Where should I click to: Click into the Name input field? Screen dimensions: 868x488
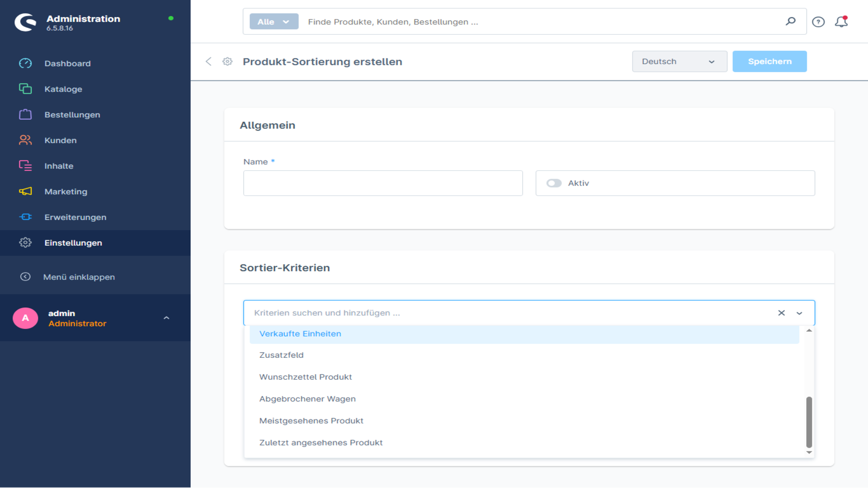[383, 183]
